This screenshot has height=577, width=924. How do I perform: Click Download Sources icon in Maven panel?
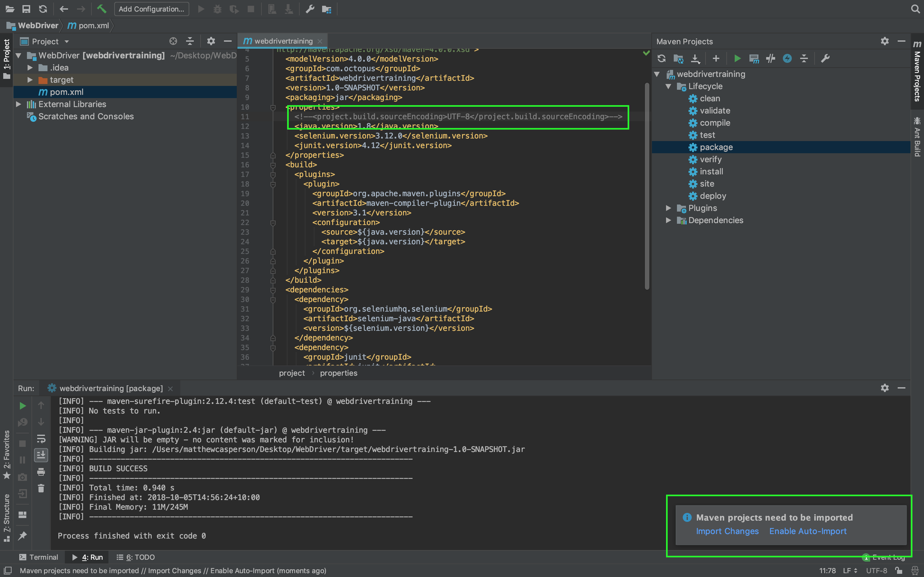pos(695,58)
